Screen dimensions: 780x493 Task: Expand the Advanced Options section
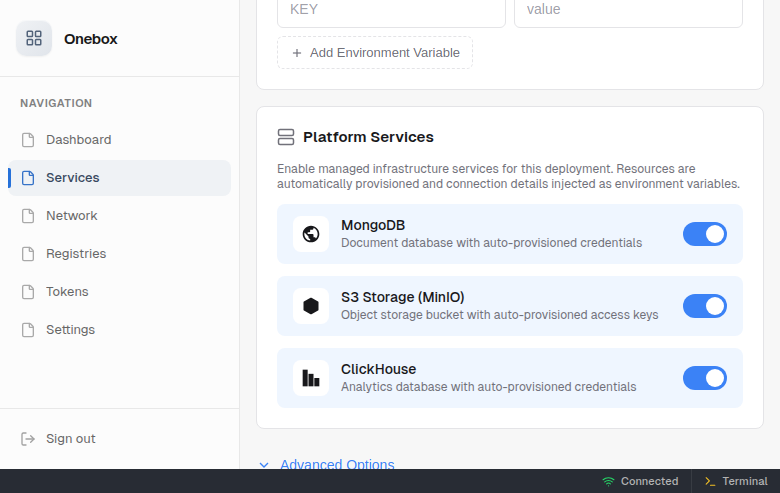pos(336,464)
